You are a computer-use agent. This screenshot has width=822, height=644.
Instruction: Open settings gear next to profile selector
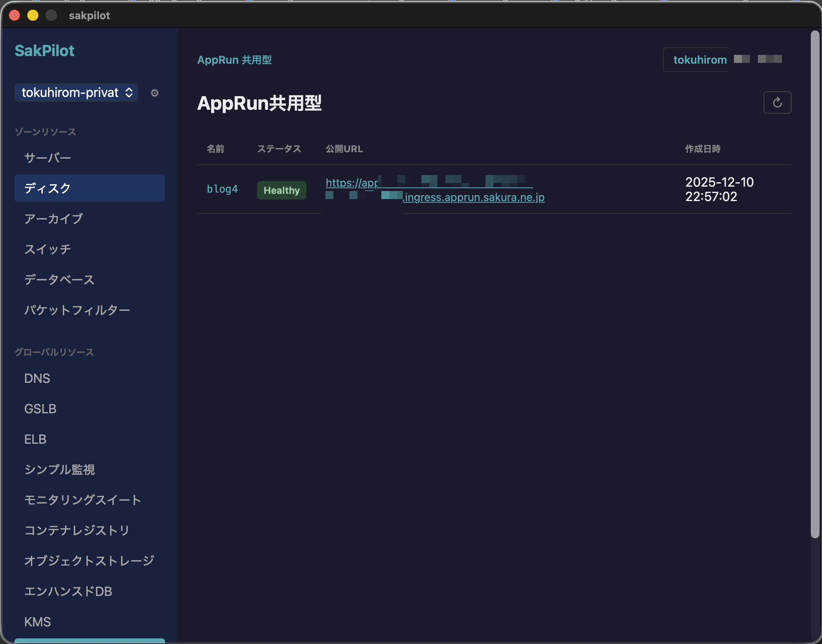point(155,93)
